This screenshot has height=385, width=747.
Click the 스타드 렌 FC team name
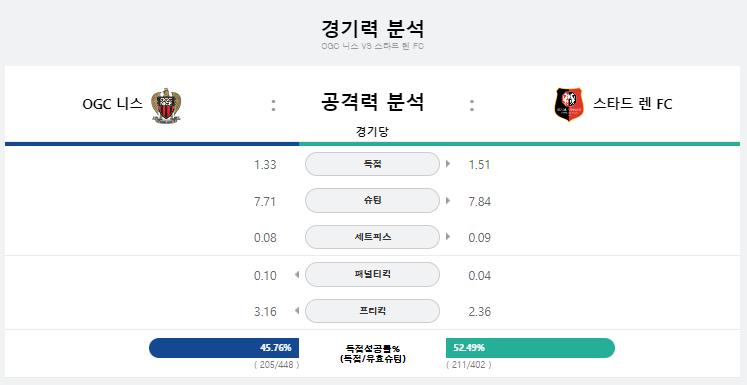(x=632, y=104)
